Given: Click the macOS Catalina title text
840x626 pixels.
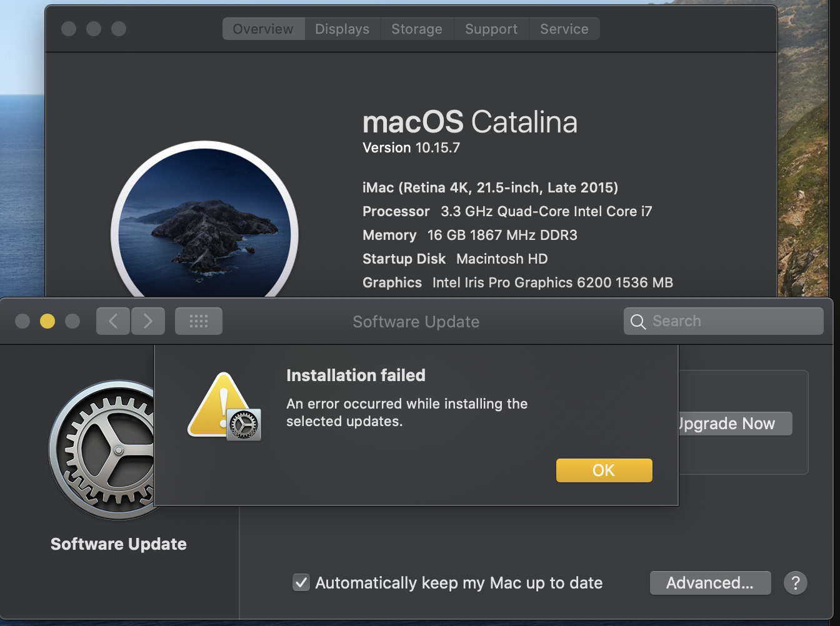Looking at the screenshot, I should click(x=470, y=122).
